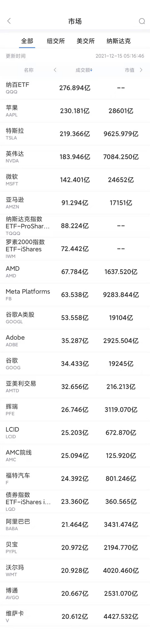Tap the back arrow icon
Screen dimensions: 150x644
[x=9, y=21]
